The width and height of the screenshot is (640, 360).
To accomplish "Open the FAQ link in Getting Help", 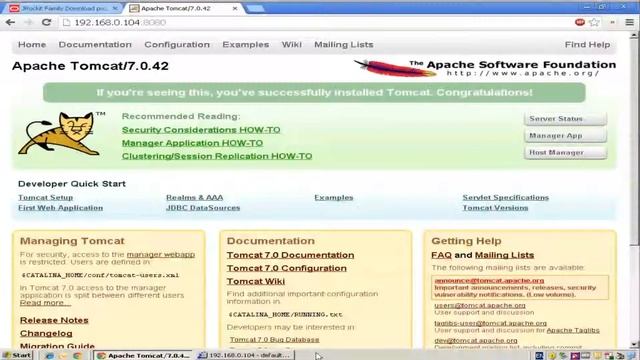I will click(441, 255).
